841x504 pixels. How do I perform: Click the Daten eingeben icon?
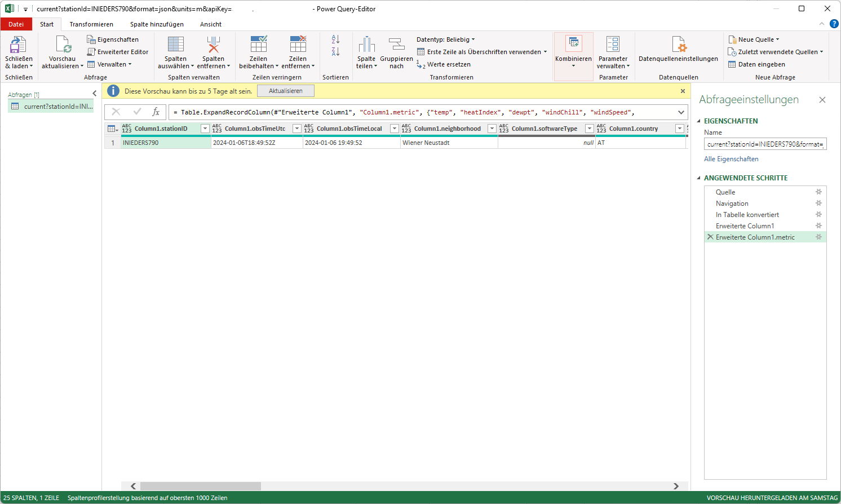(x=732, y=64)
